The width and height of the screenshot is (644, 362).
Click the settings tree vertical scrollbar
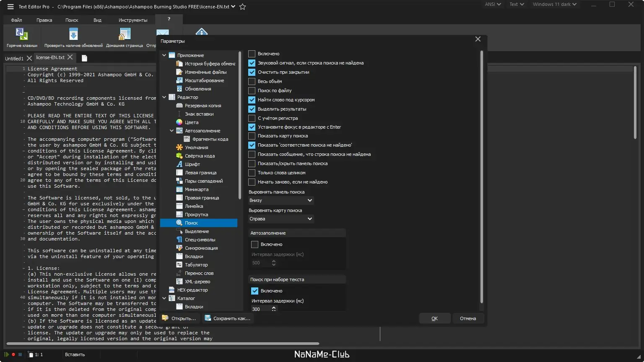[x=240, y=125]
